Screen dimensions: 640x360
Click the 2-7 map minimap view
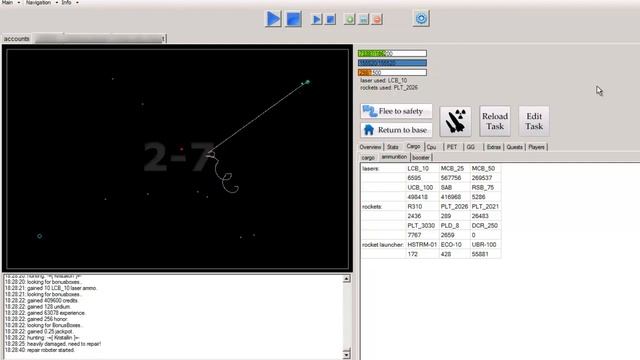pyautogui.click(x=178, y=158)
